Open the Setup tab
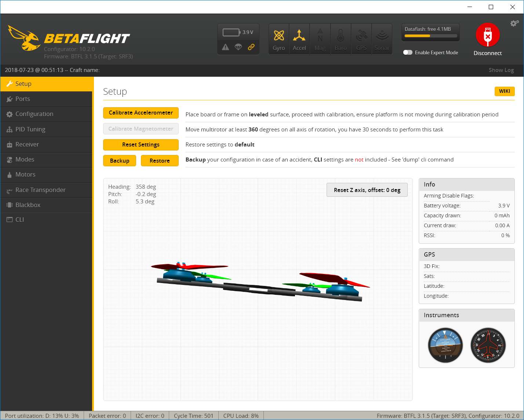This screenshot has height=420, width=524. (46, 84)
